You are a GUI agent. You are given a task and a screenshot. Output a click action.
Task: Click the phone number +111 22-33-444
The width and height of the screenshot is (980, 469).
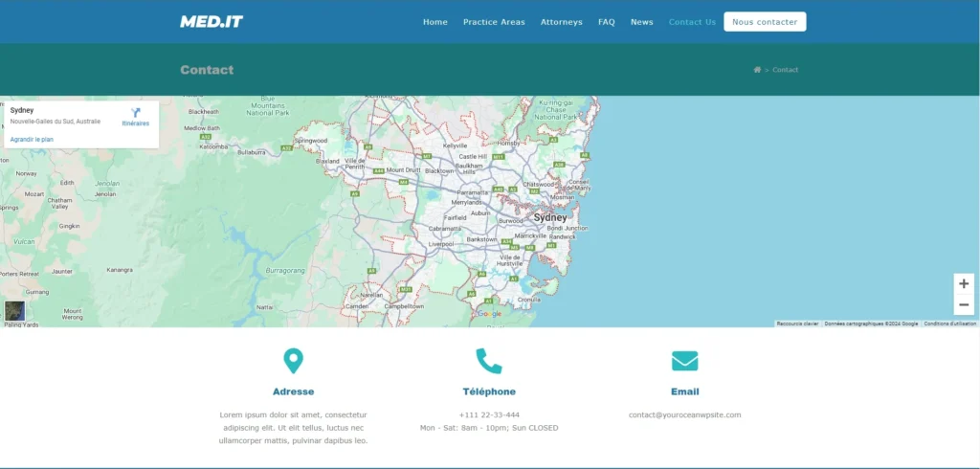pos(489,415)
